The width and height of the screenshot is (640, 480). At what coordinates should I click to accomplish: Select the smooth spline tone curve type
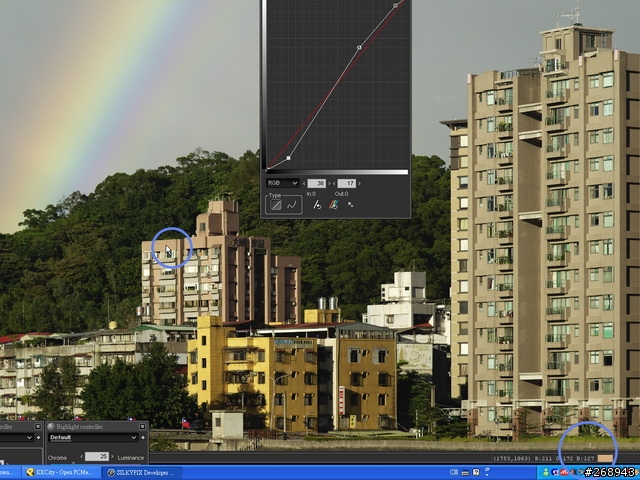coord(291,205)
